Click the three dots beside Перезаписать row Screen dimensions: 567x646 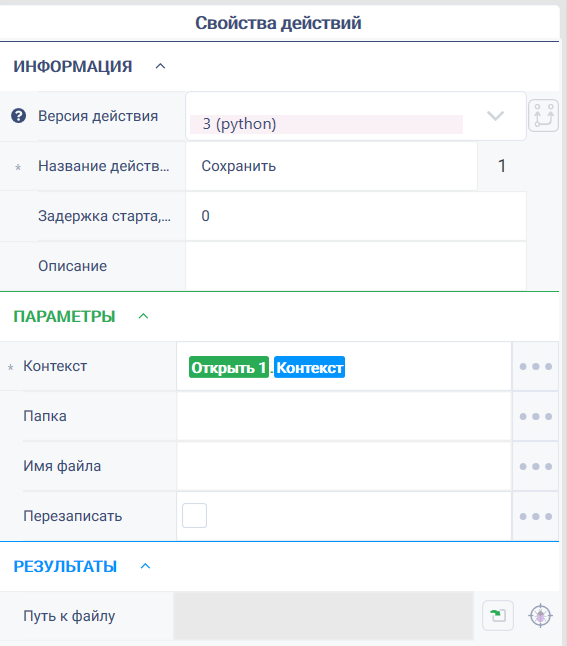[535, 516]
